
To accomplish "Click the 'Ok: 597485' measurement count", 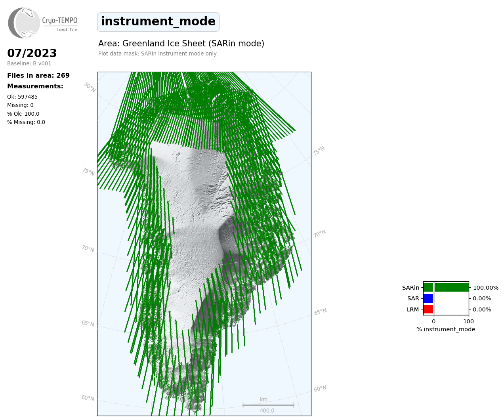I will pos(22,97).
